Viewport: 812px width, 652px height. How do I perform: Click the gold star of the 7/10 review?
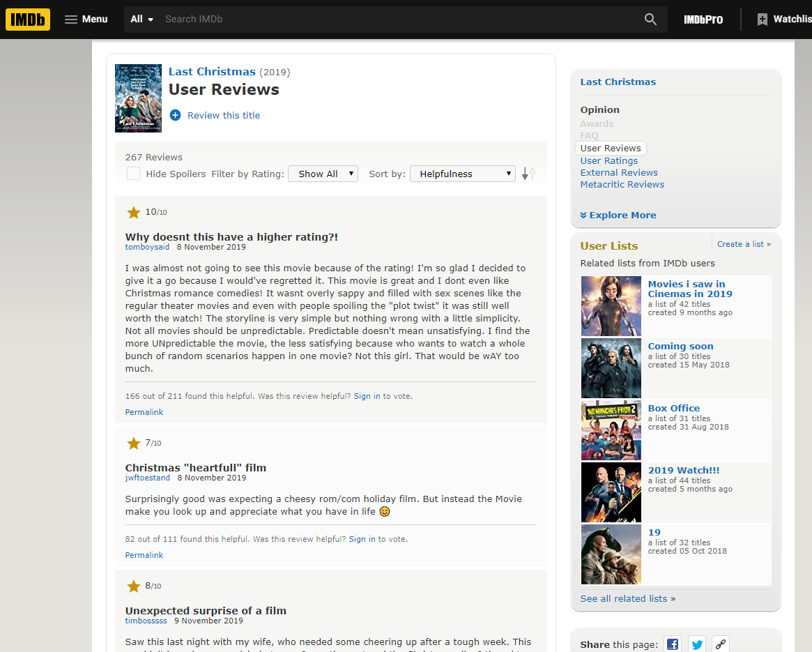coord(134,443)
